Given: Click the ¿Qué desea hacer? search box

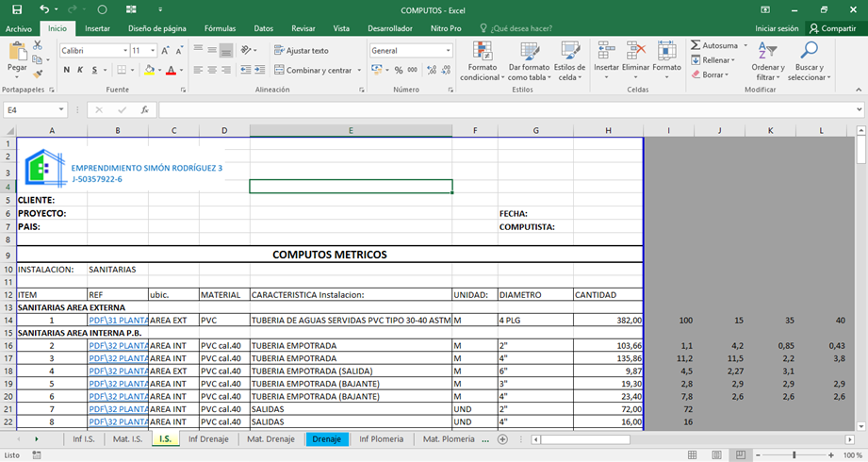Looking at the screenshot, I should [x=516, y=28].
